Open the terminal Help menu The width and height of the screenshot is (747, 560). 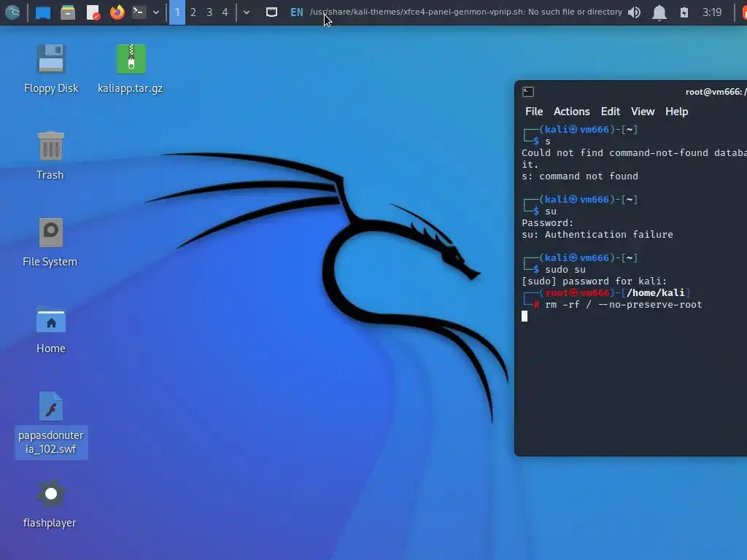point(676,112)
